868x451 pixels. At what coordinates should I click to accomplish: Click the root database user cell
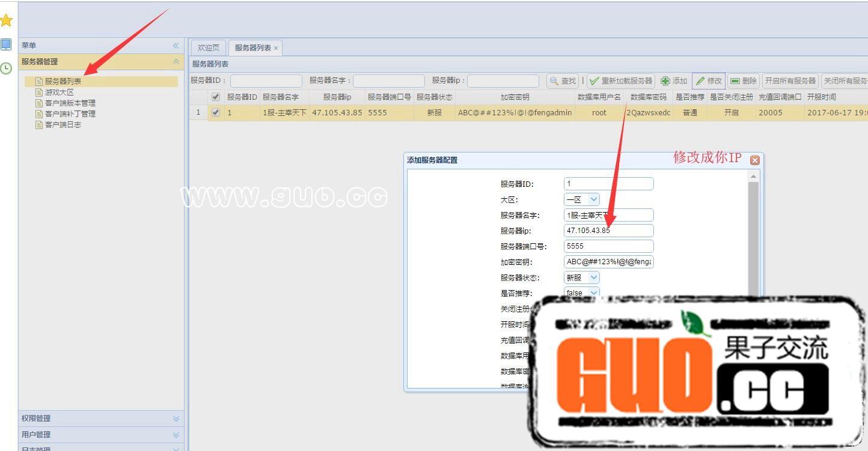point(599,112)
